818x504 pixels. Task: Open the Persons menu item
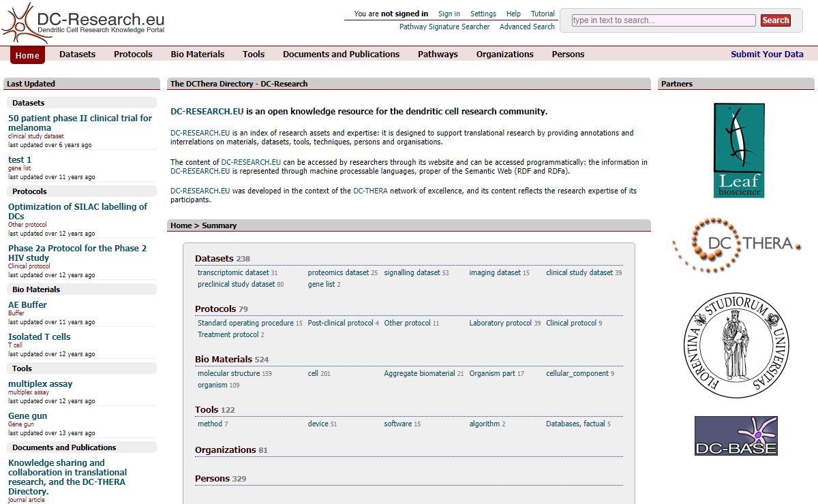(x=568, y=54)
